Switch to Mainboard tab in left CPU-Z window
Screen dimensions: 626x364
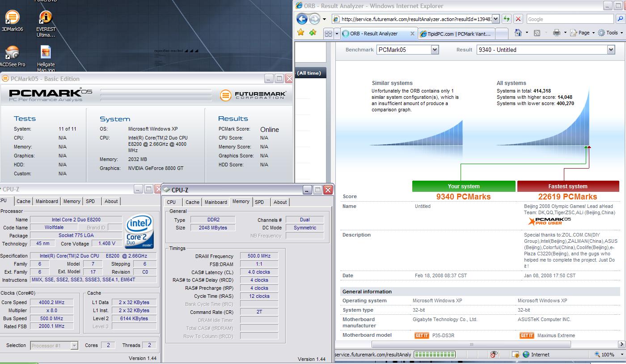pyautogui.click(x=47, y=201)
